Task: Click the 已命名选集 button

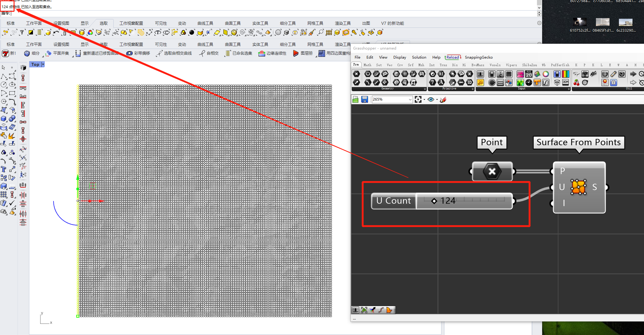Action: tap(238, 53)
